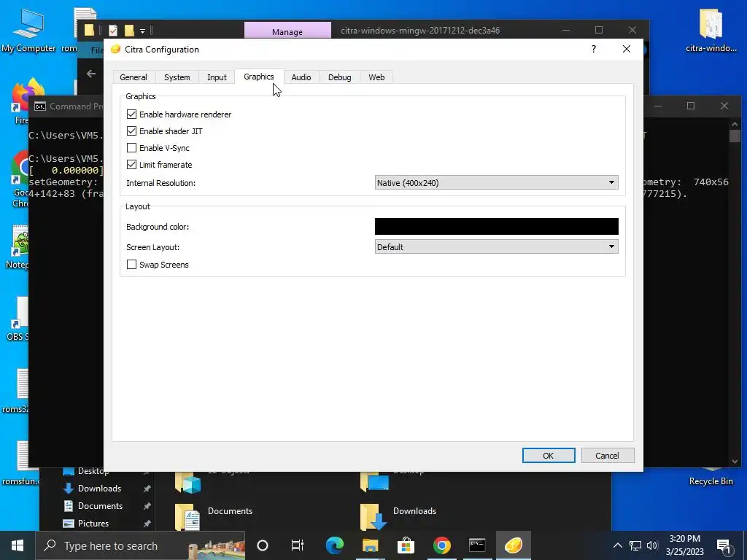Click Command Prompt scrollbar down arrow
Image resolution: width=747 pixels, height=560 pixels.
(735, 462)
